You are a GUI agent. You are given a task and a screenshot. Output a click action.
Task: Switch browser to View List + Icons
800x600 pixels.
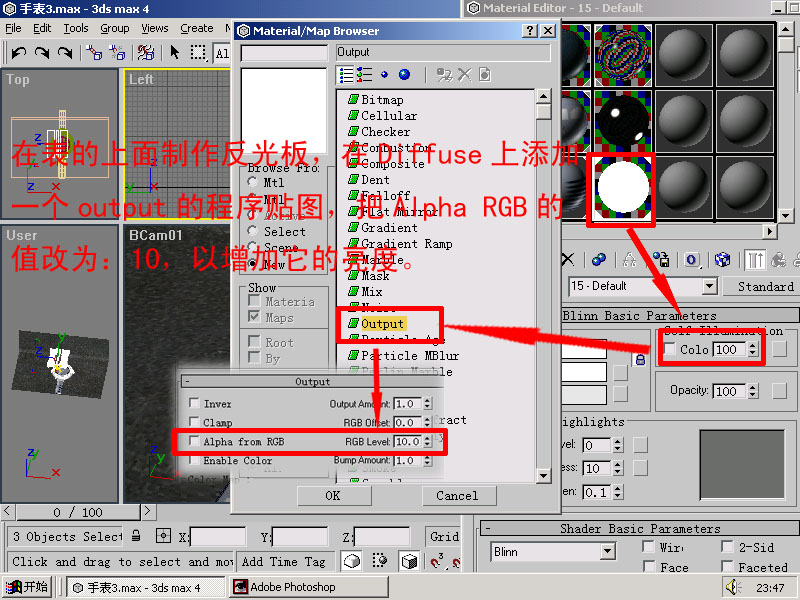coord(364,75)
